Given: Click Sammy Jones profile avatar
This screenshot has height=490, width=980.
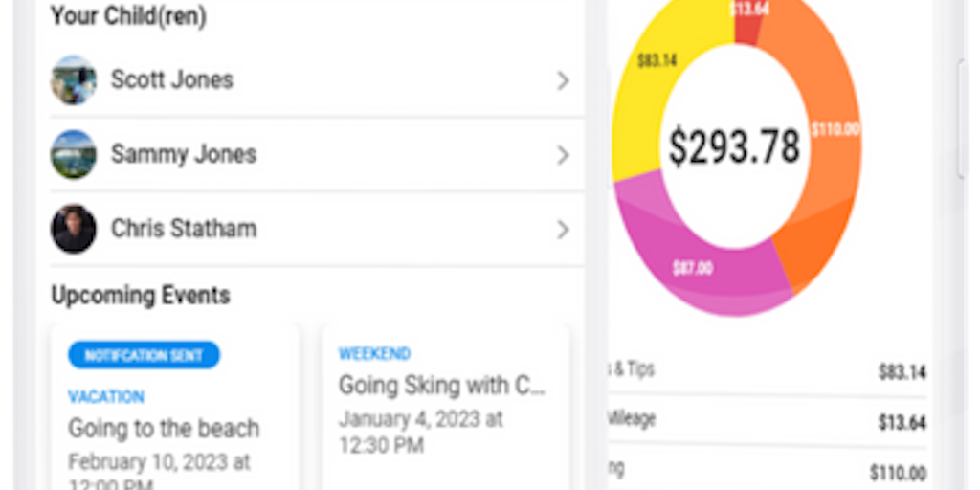Looking at the screenshot, I should [x=74, y=154].
